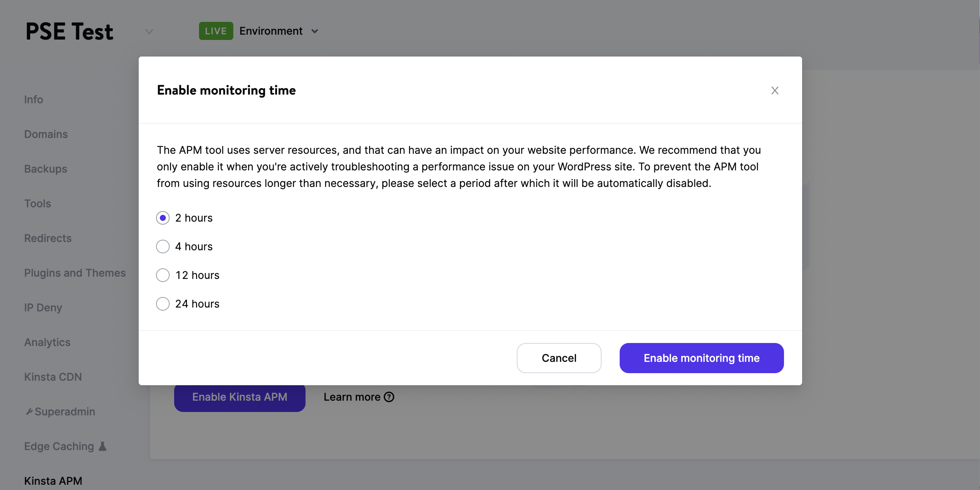Click the green LIVE environment badge

coord(216,31)
